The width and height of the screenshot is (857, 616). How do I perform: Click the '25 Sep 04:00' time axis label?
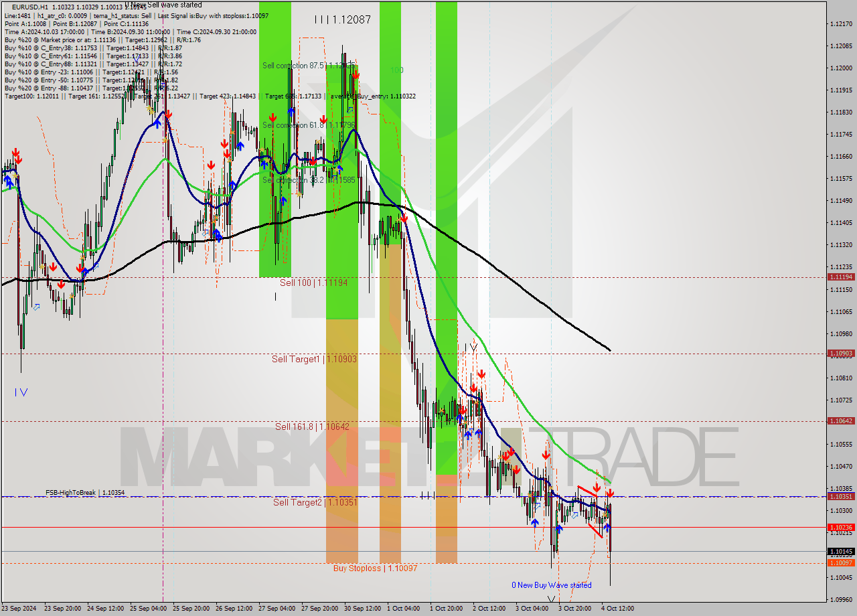(148, 609)
